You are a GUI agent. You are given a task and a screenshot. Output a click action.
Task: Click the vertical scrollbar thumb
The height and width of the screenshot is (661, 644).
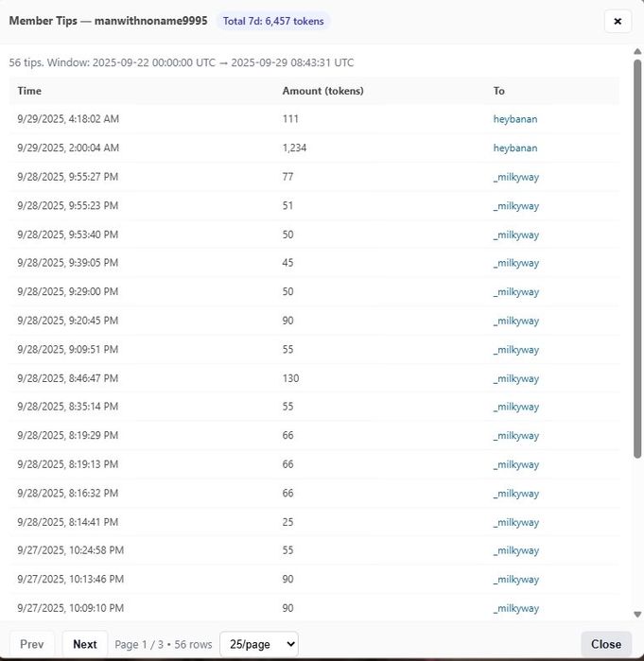(x=637, y=259)
